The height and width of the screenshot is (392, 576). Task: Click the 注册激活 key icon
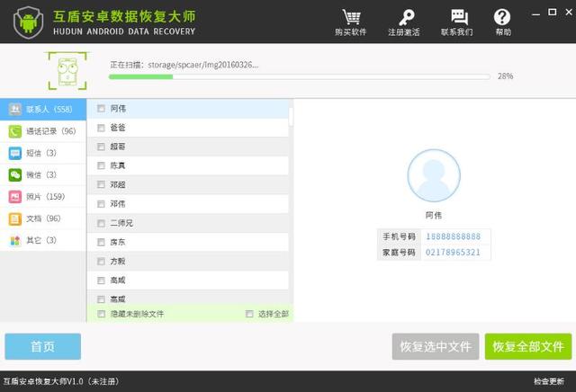coord(406,17)
